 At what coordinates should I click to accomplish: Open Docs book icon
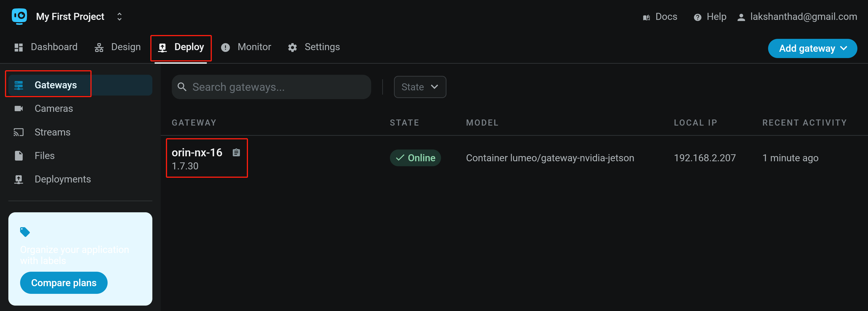coord(646,17)
